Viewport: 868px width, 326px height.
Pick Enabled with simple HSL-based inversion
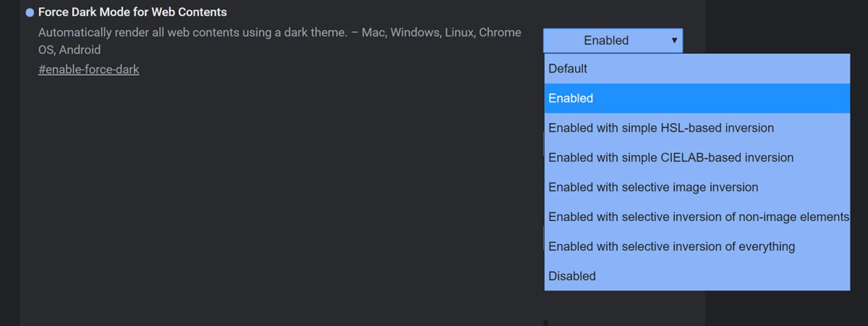[x=697, y=128]
